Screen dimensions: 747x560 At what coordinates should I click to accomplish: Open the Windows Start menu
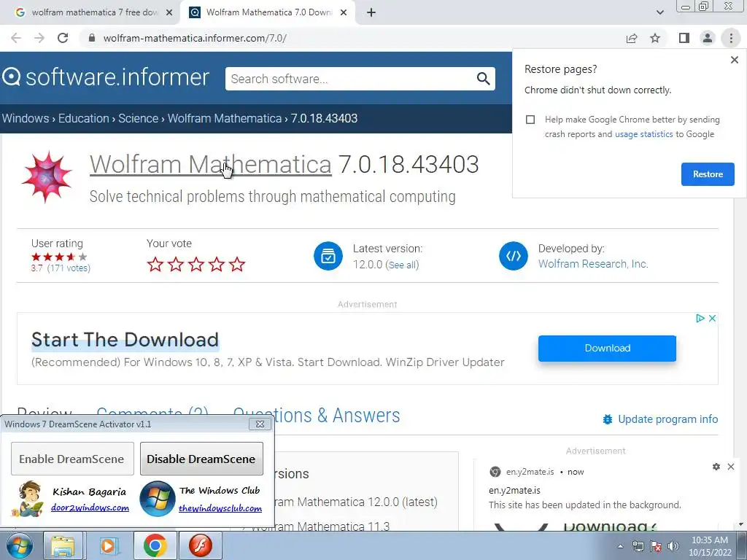(x=19, y=545)
